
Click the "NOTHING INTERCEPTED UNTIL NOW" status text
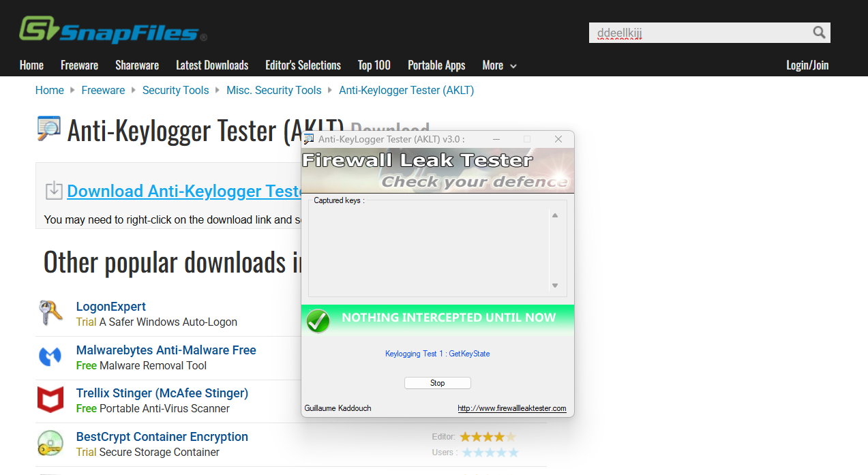(x=449, y=318)
